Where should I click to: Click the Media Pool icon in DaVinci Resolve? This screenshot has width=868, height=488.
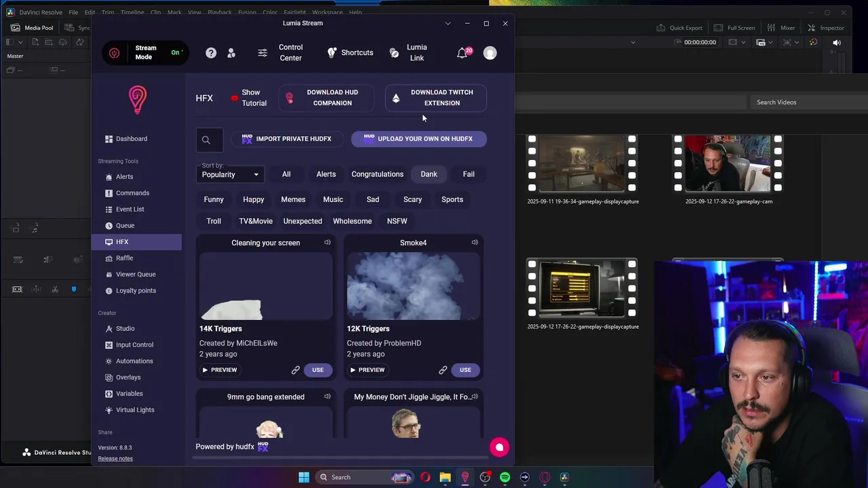tap(16, 28)
